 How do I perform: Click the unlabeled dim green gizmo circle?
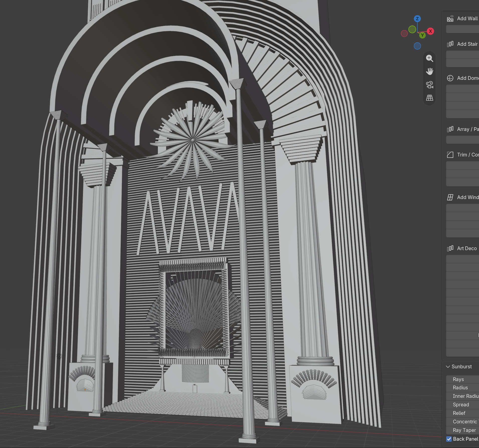point(412,29)
